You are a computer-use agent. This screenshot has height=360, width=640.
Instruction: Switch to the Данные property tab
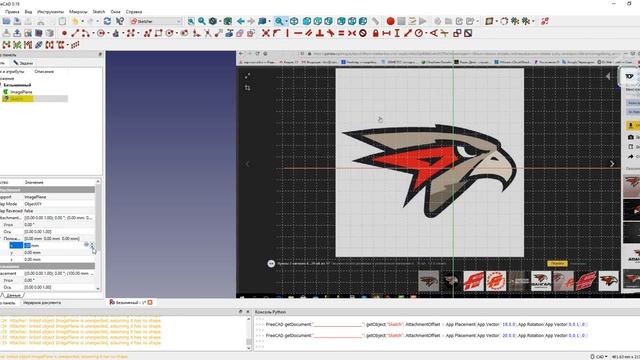[13, 295]
